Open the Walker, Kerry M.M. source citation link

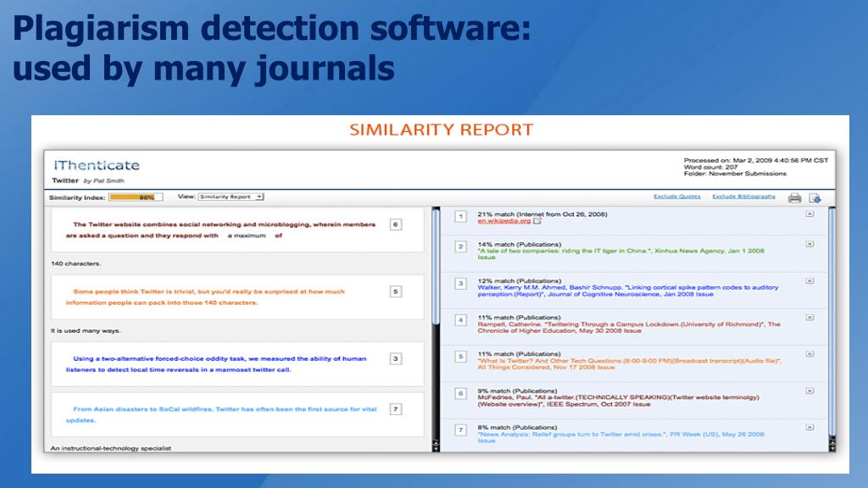628,291
